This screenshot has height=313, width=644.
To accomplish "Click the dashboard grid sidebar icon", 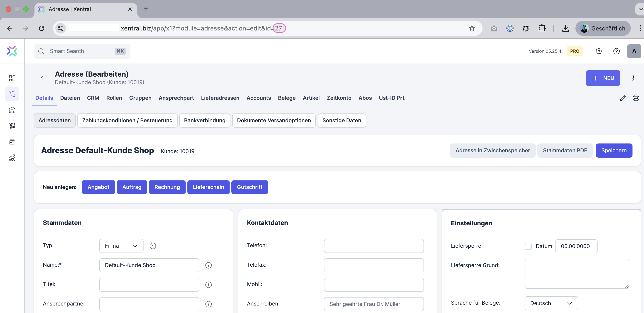I will (12, 78).
